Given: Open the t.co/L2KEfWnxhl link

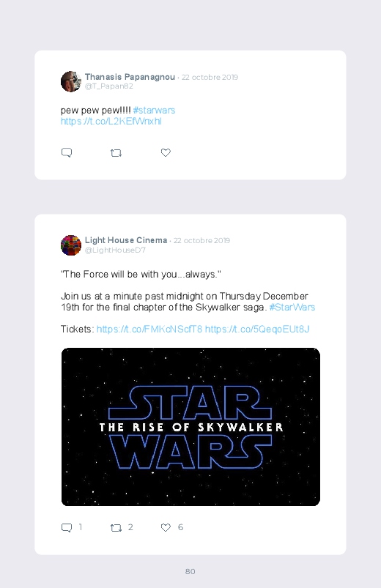Looking at the screenshot, I should coord(111,121).
